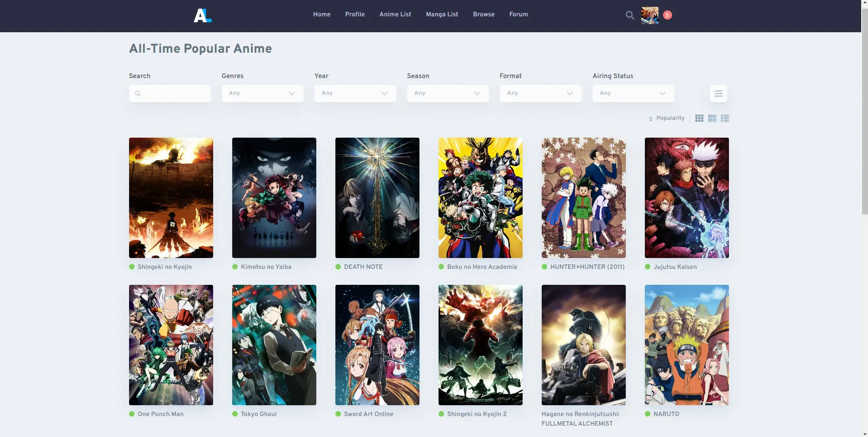The width and height of the screenshot is (868, 437).
Task: Open the Sword Art Online title link
Action: point(369,414)
